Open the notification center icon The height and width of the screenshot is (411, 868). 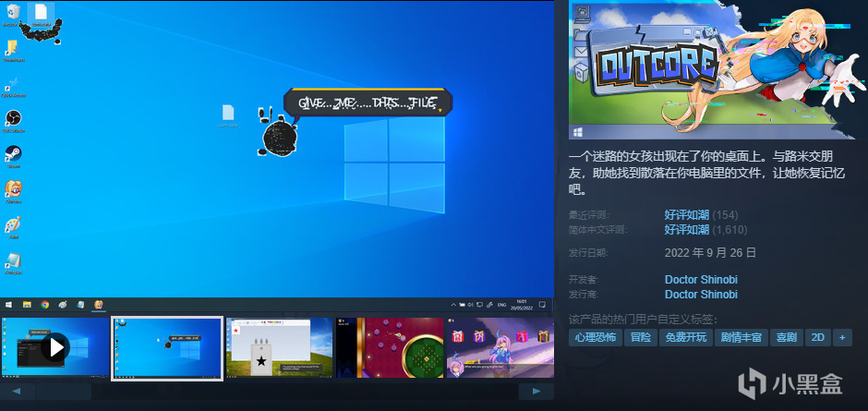tap(542, 305)
